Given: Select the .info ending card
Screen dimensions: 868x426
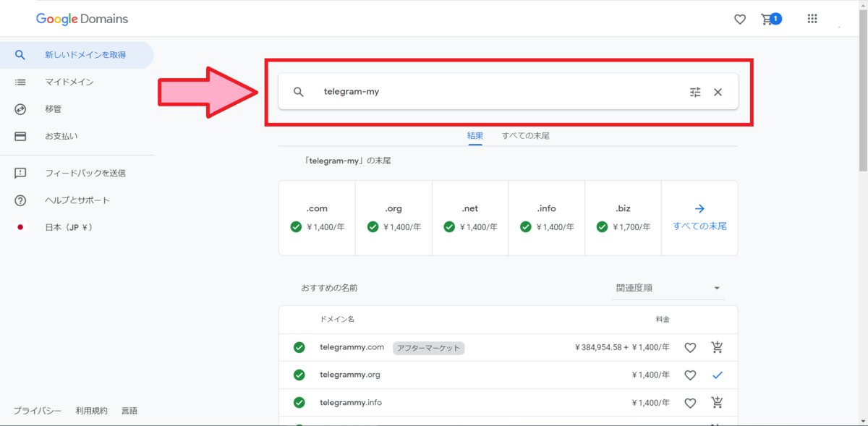Looking at the screenshot, I should pos(547,218).
